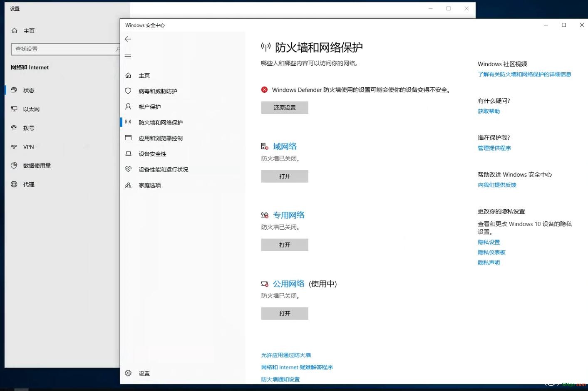
Task: Click the 谁在保护我? heading
Action: click(x=494, y=138)
